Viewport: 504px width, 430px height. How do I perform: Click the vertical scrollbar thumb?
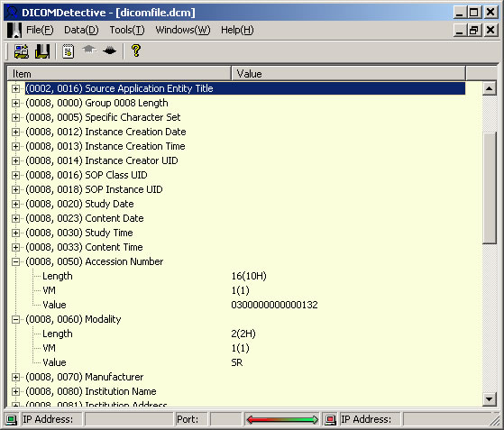click(x=490, y=188)
